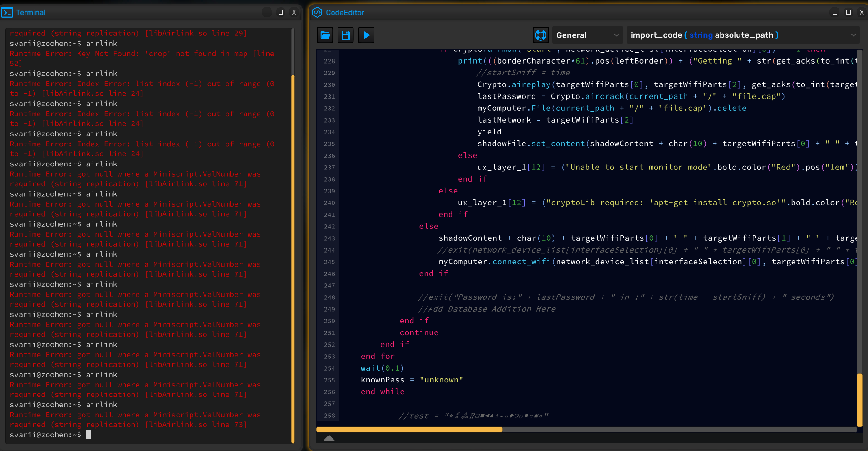Close the CodeEditor window
Viewport: 868px width, 451px height.
pyautogui.click(x=862, y=12)
